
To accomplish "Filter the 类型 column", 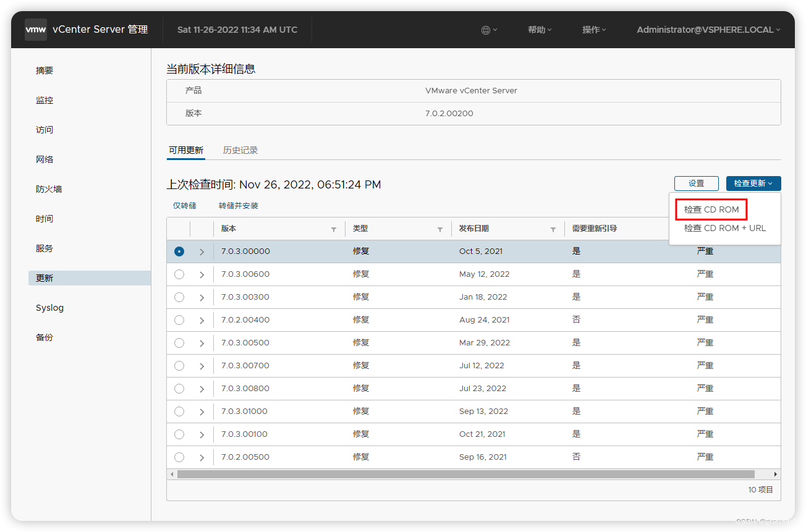I will click(x=440, y=229).
